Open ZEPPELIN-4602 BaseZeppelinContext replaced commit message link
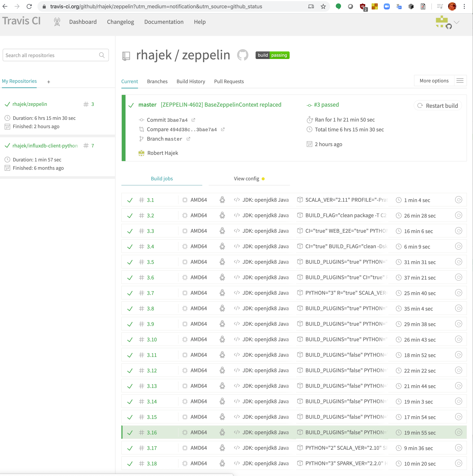The image size is (473, 476). pos(221,105)
